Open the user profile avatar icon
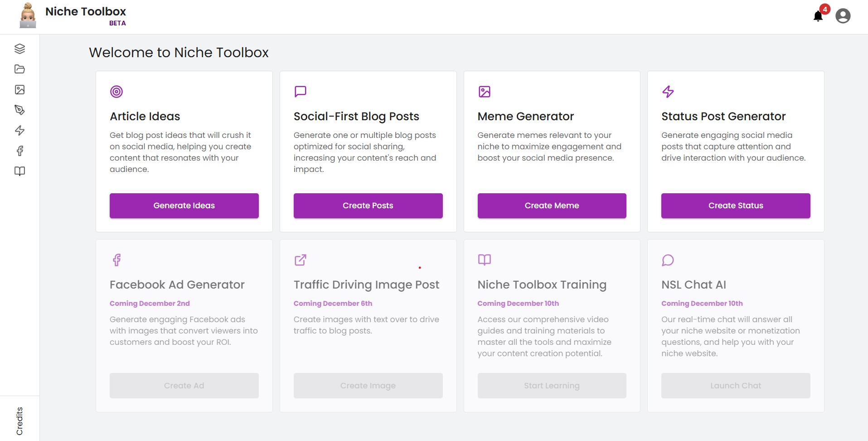 tap(842, 15)
